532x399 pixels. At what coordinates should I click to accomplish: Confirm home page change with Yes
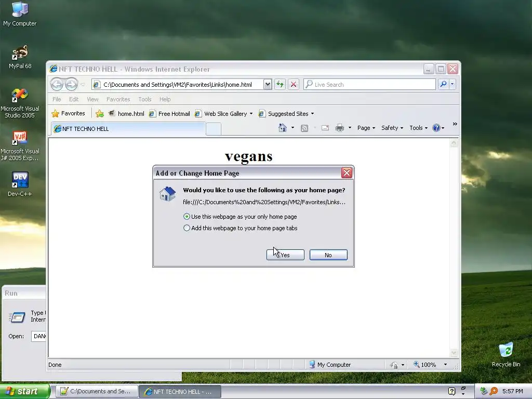point(285,255)
